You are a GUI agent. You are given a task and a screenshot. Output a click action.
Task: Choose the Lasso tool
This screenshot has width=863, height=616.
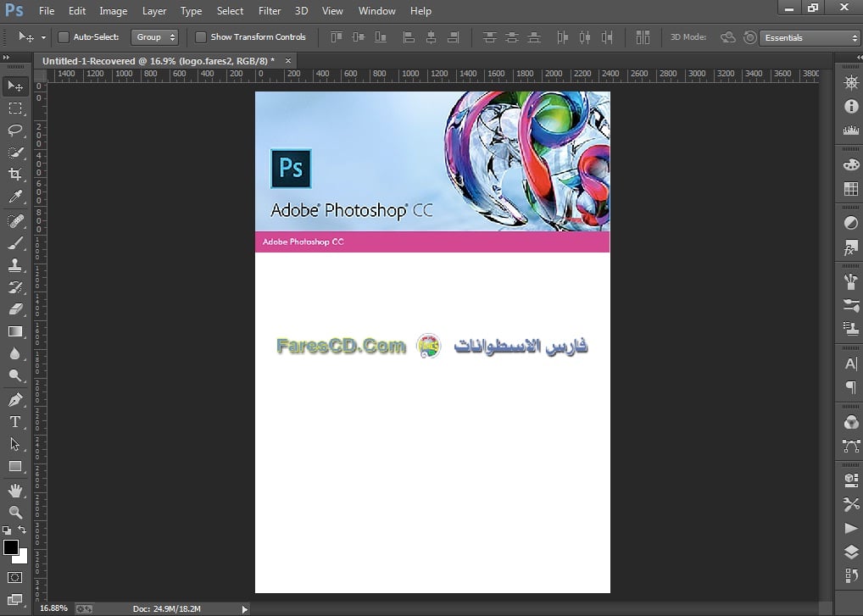click(15, 130)
